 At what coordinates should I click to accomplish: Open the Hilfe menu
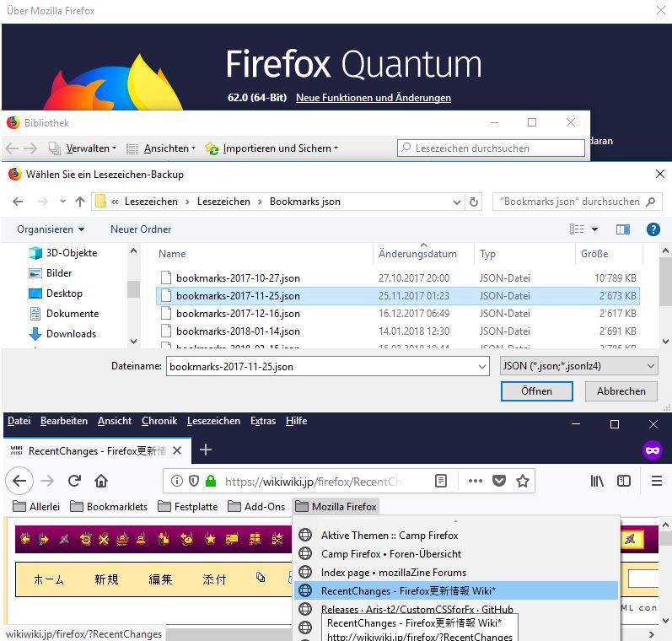(x=296, y=421)
